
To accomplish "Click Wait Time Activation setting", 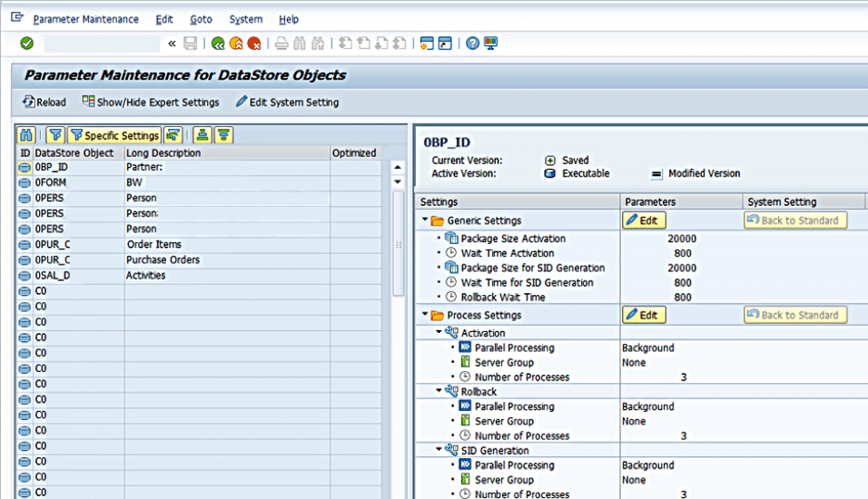I will pos(507,253).
